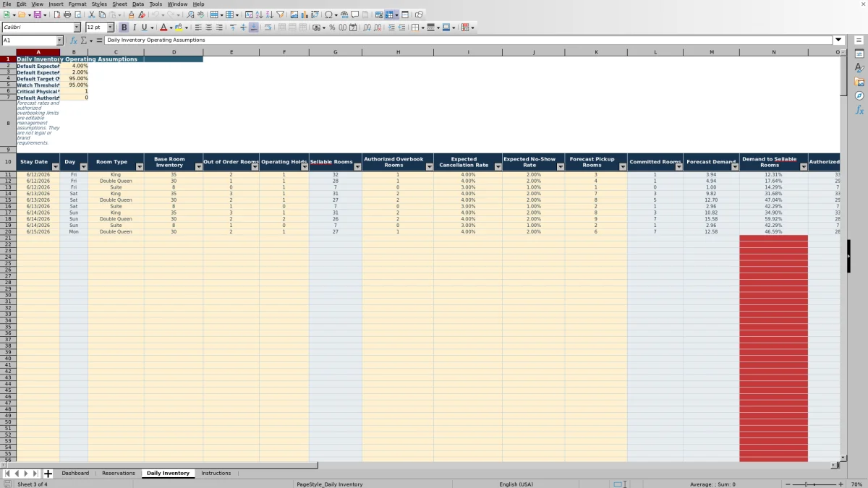Click the Undo arrow icon
This screenshot has height=488, width=868.
click(x=156, y=14)
